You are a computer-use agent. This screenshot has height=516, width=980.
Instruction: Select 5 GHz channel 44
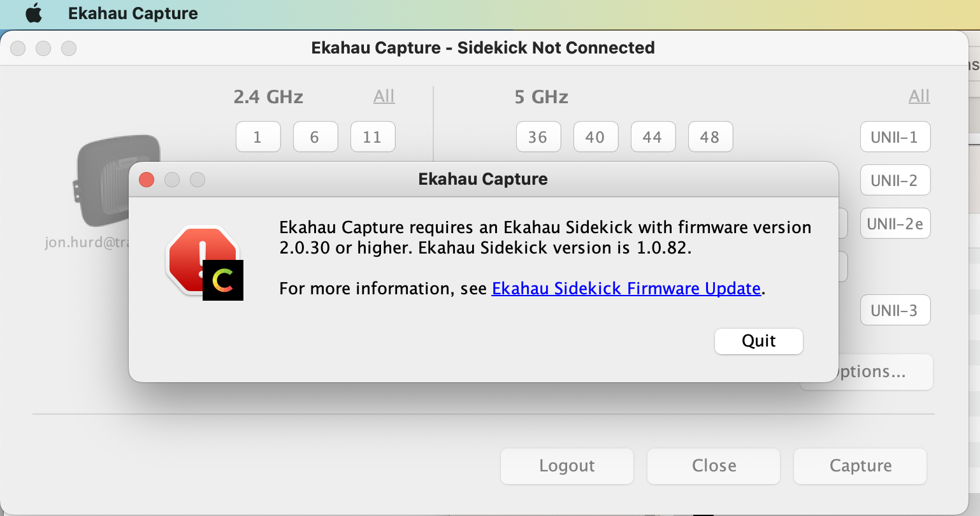click(652, 137)
